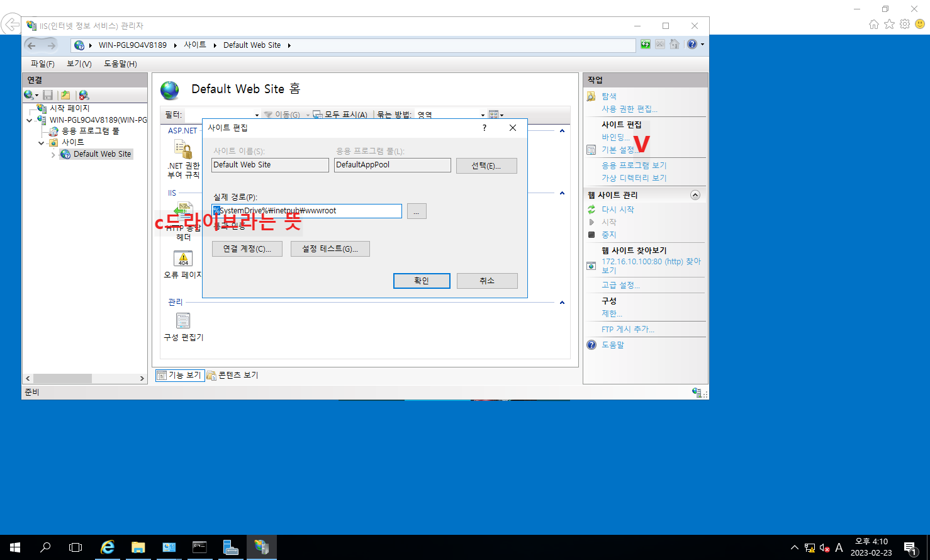Open File Explorer from the taskbar

click(138, 547)
